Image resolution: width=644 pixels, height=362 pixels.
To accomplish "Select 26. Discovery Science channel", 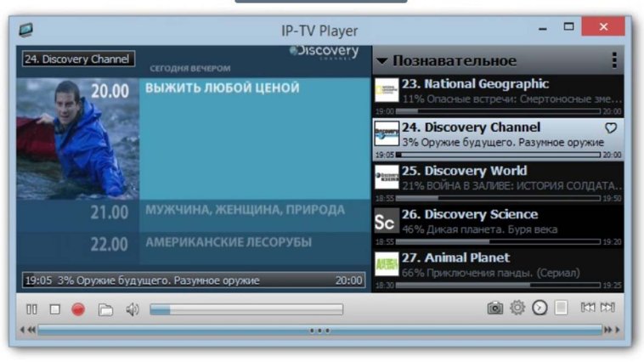I will pyautogui.click(x=498, y=226).
